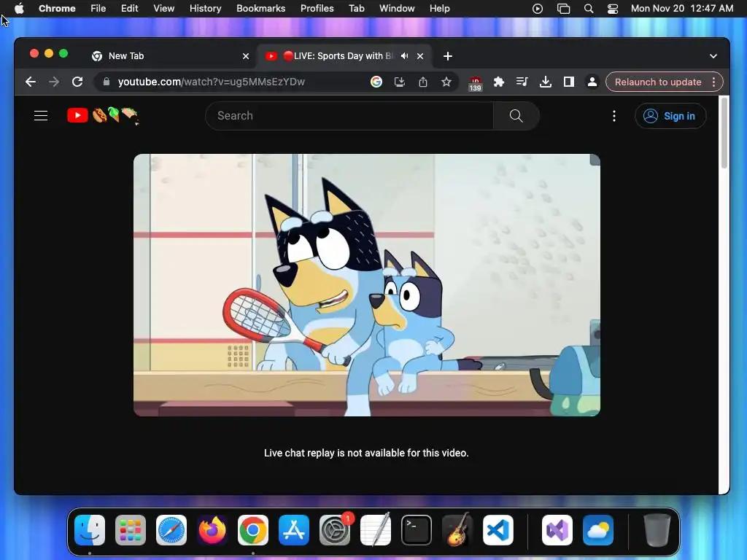The image size is (747, 560).
Task: Open the Profiles menu
Action: pos(317,9)
